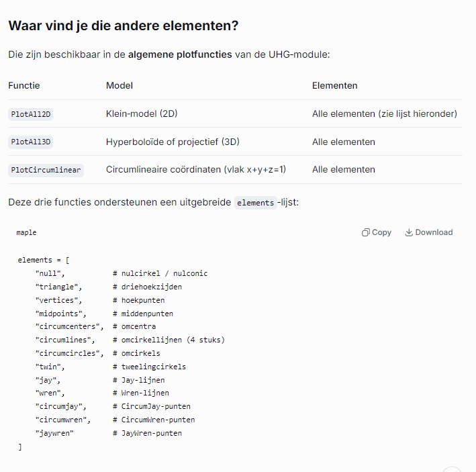476x472 pixels.
Task: Click the "circumcenters" code line
Action: click(x=95, y=326)
